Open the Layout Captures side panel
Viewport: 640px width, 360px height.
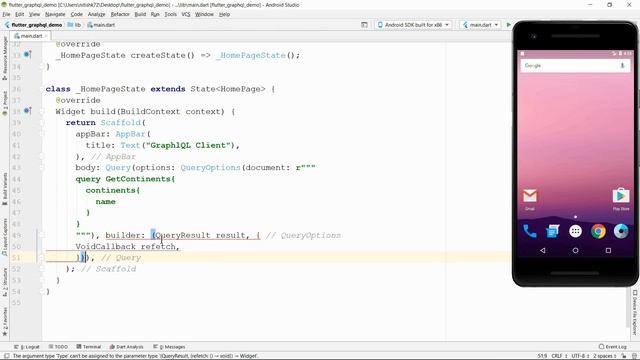coord(5,237)
